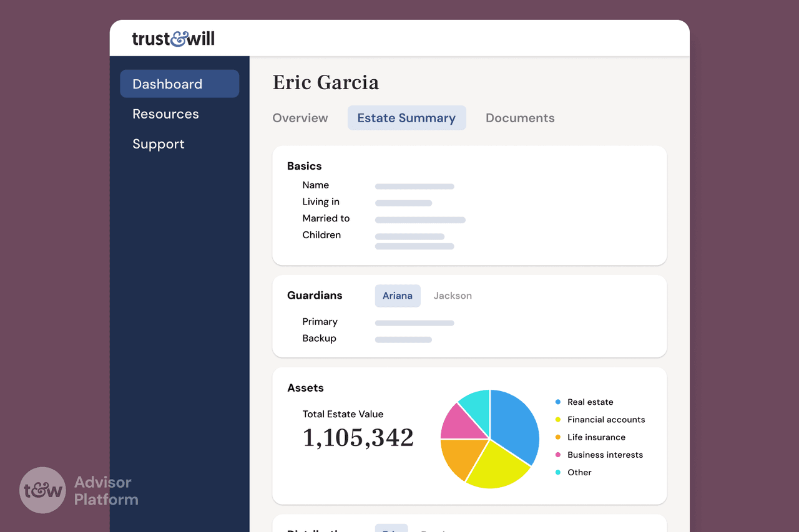Click Eric Garcia's client name heading
The width and height of the screenshot is (799, 532).
326,82
